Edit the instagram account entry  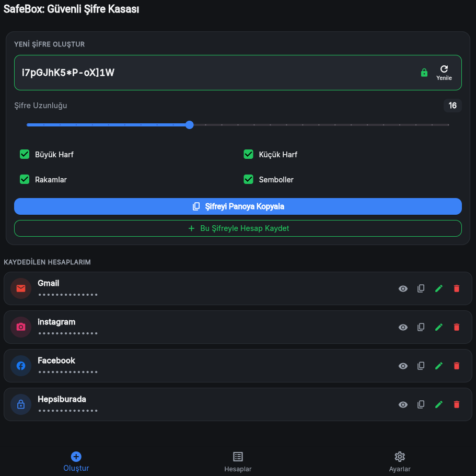point(439,327)
